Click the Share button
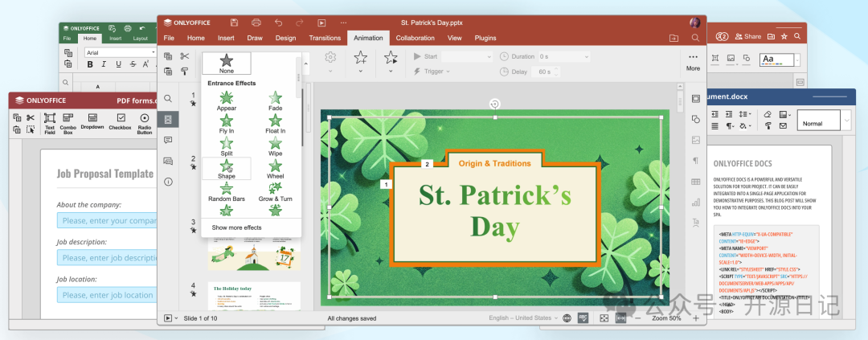868x340 pixels. coord(747,36)
